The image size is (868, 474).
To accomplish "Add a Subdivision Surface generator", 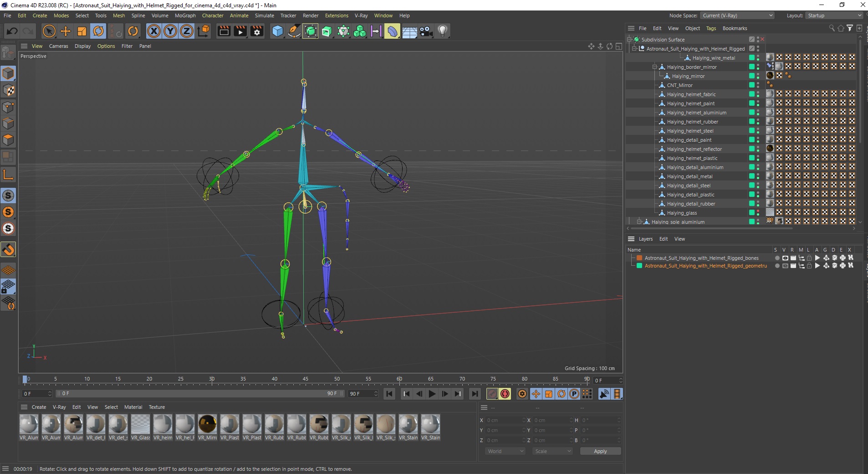I will click(x=311, y=31).
